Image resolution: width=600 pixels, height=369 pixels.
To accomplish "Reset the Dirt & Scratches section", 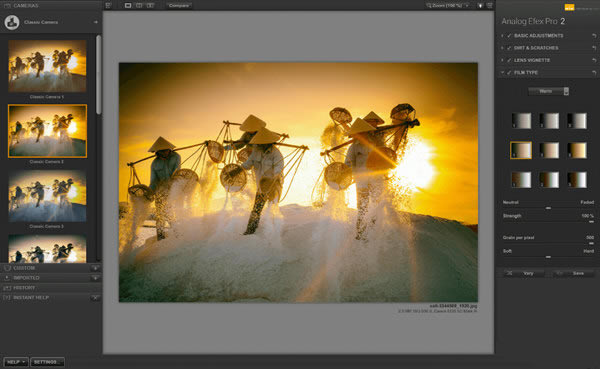I will pyautogui.click(x=594, y=48).
